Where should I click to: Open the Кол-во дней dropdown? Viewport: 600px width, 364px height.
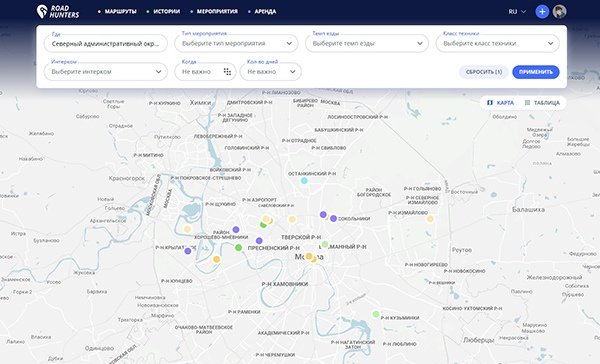click(271, 72)
